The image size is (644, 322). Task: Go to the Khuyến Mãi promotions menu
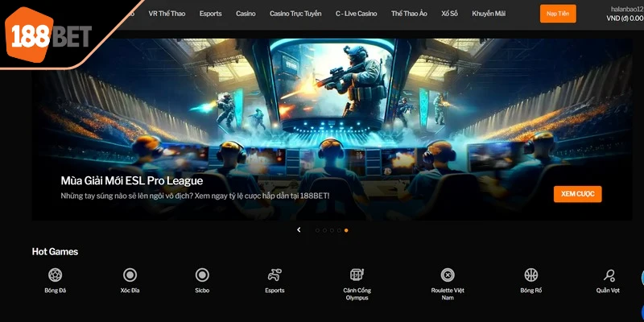coord(489,14)
